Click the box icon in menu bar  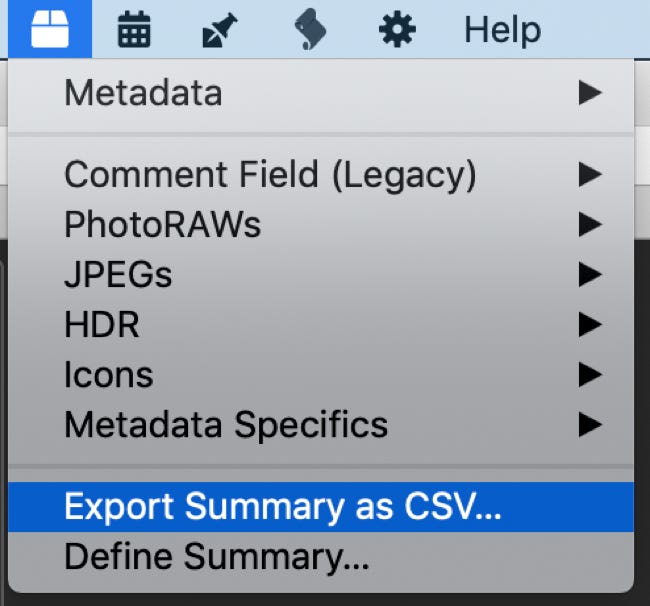(x=49, y=30)
